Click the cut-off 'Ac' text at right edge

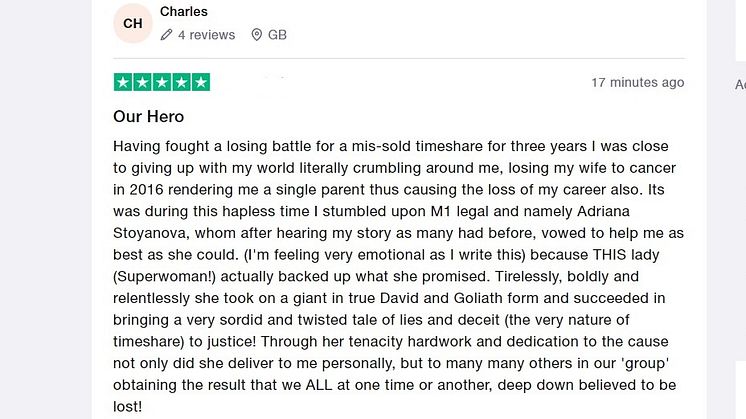click(740, 85)
